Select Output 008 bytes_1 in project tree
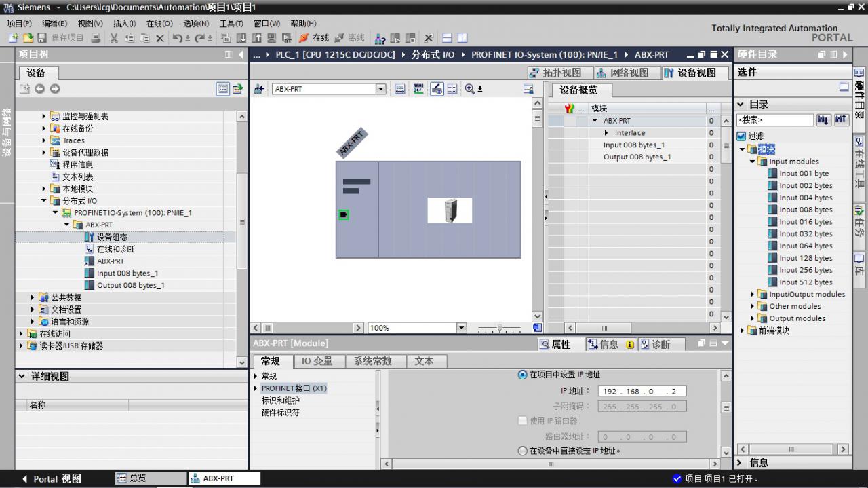Screen dimensions: 868x488 pyautogui.click(x=130, y=286)
